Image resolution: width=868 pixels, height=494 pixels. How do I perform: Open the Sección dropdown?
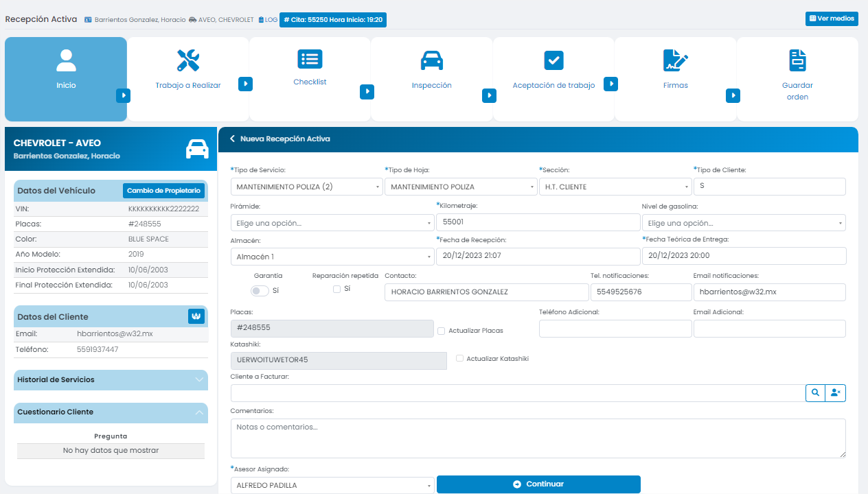[x=615, y=187]
